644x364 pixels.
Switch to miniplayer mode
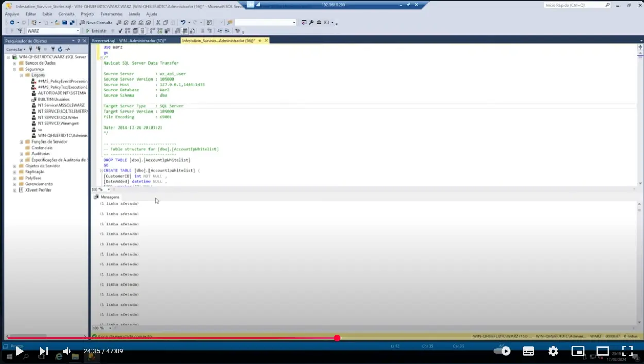[x=578, y=351]
